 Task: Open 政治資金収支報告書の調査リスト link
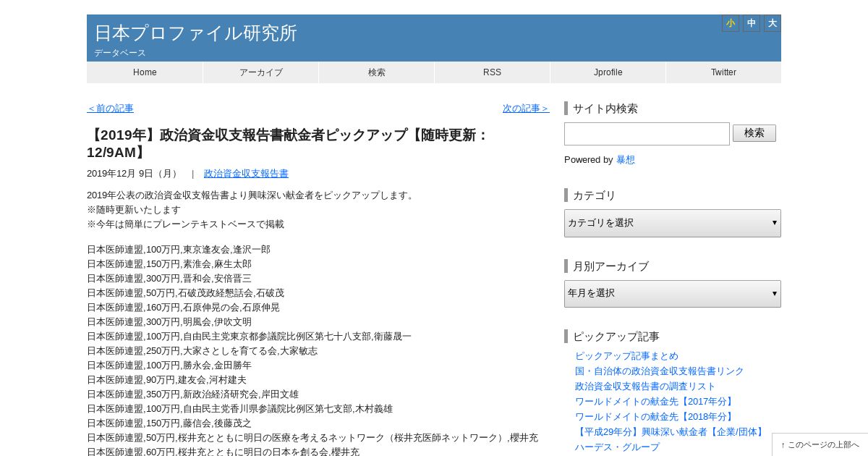point(645,387)
